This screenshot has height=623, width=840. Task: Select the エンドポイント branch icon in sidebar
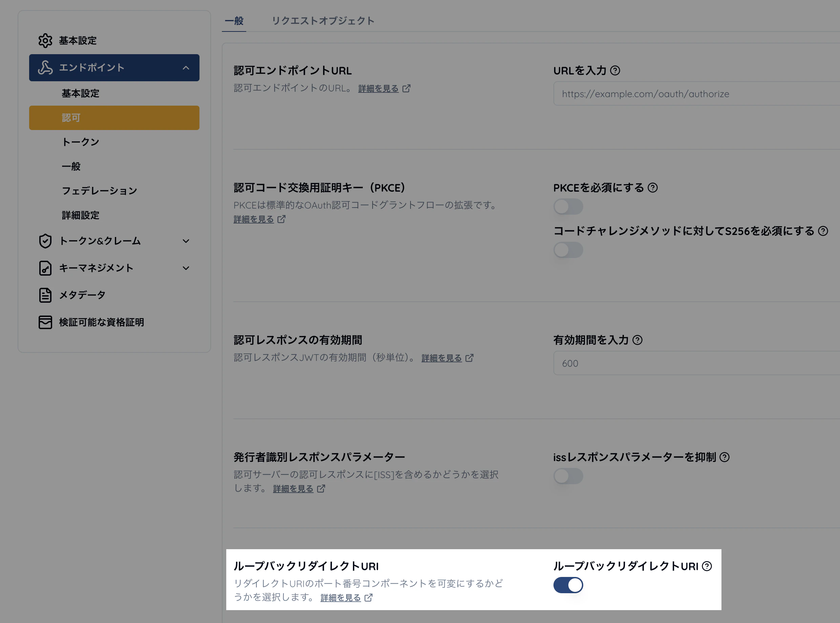coord(45,68)
